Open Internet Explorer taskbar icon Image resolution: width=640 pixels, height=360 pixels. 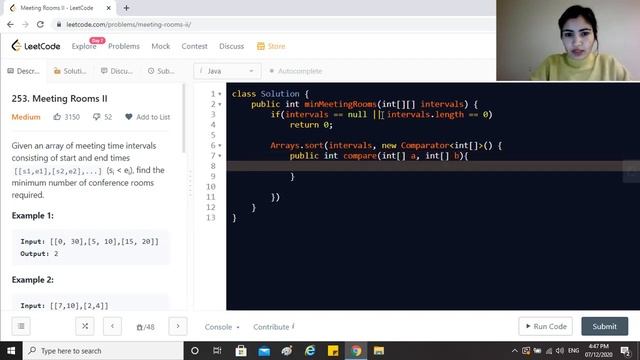pos(310,351)
